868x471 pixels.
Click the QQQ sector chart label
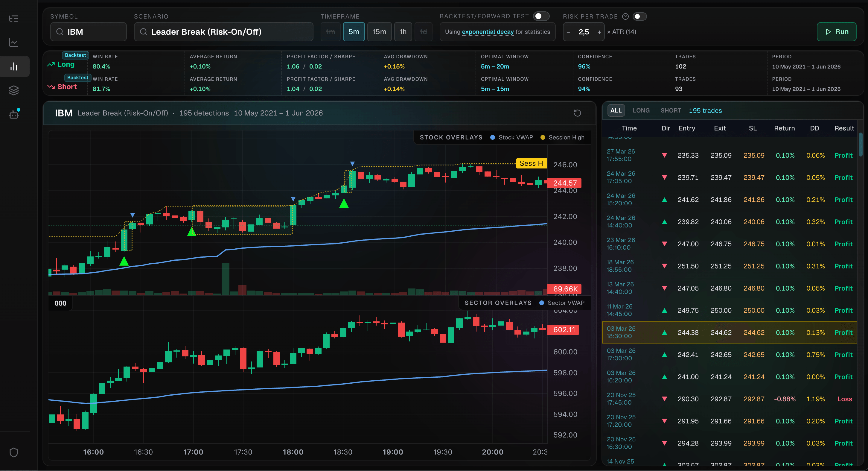pyautogui.click(x=60, y=303)
